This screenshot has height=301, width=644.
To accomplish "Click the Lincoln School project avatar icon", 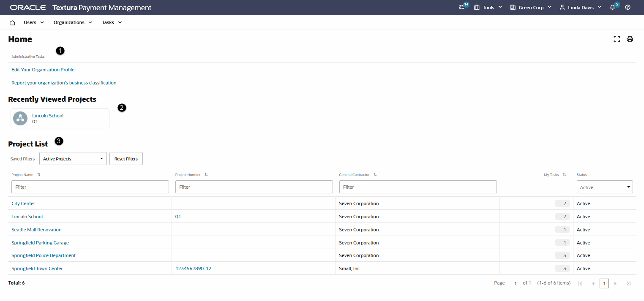I will point(20,118).
